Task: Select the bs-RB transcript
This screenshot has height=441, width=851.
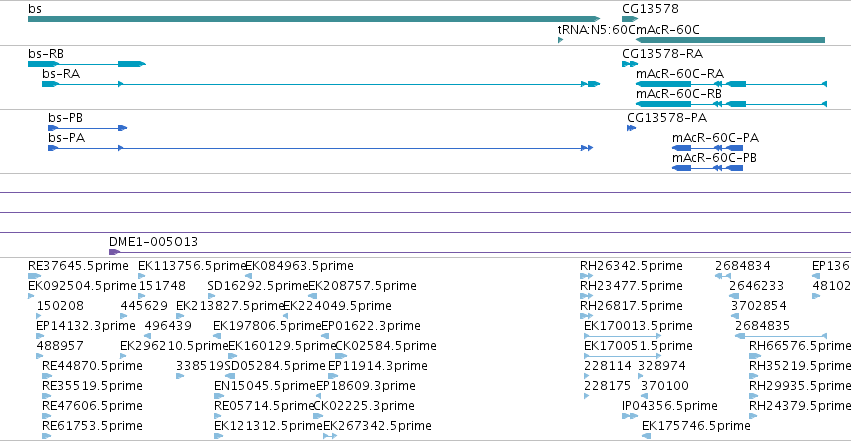Action: pos(87,64)
